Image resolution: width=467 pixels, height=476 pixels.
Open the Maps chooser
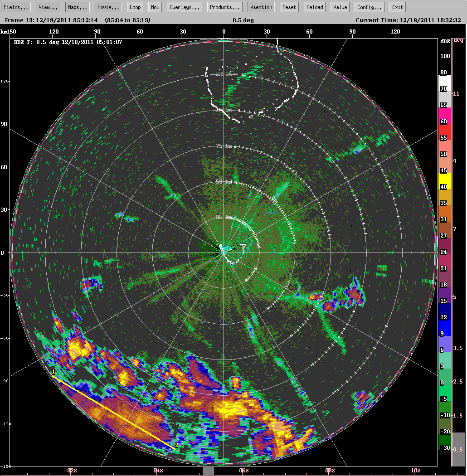pos(77,7)
